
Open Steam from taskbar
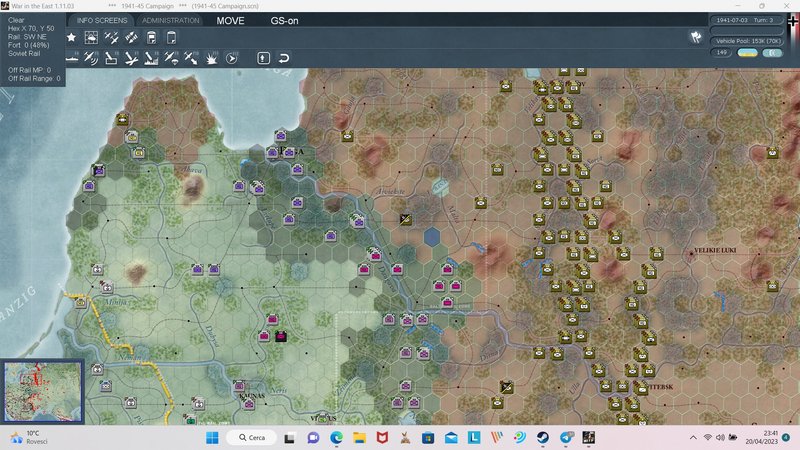(542, 437)
